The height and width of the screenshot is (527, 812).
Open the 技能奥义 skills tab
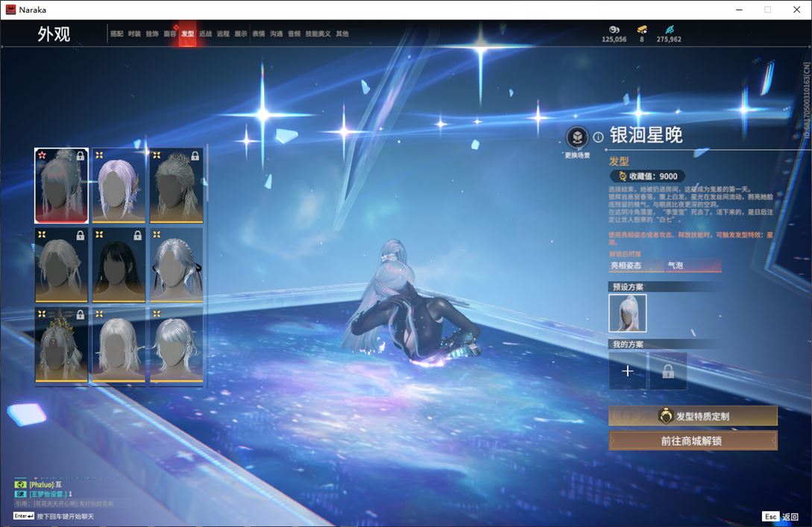coord(318,34)
